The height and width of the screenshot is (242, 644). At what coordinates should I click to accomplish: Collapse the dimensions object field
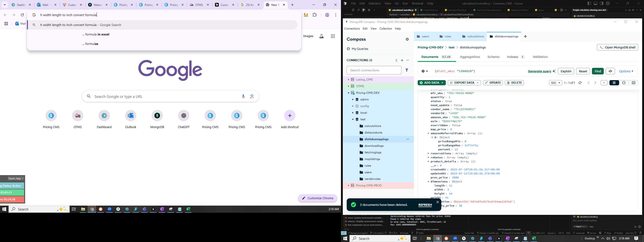coord(428,182)
